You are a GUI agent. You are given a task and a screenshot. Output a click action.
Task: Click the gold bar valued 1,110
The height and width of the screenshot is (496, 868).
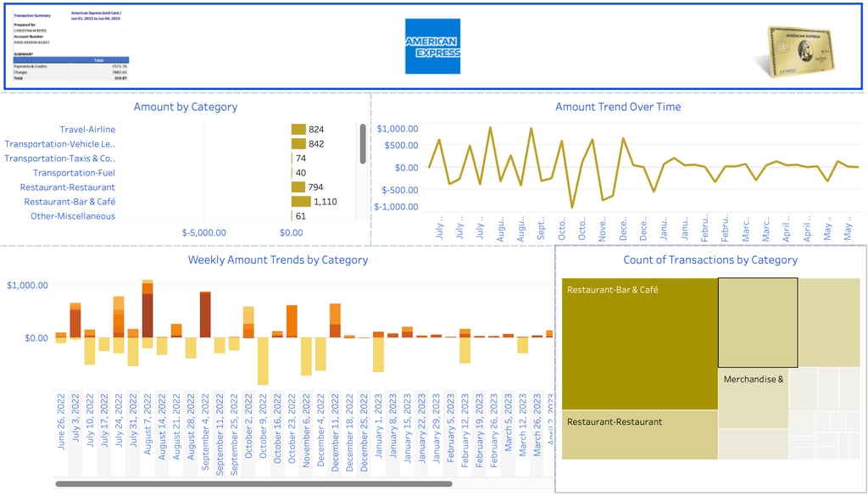tap(301, 202)
